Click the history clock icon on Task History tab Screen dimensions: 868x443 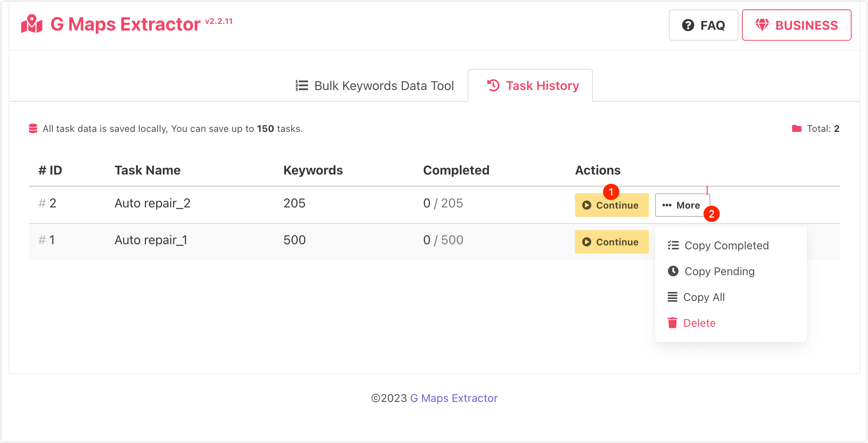coord(493,85)
